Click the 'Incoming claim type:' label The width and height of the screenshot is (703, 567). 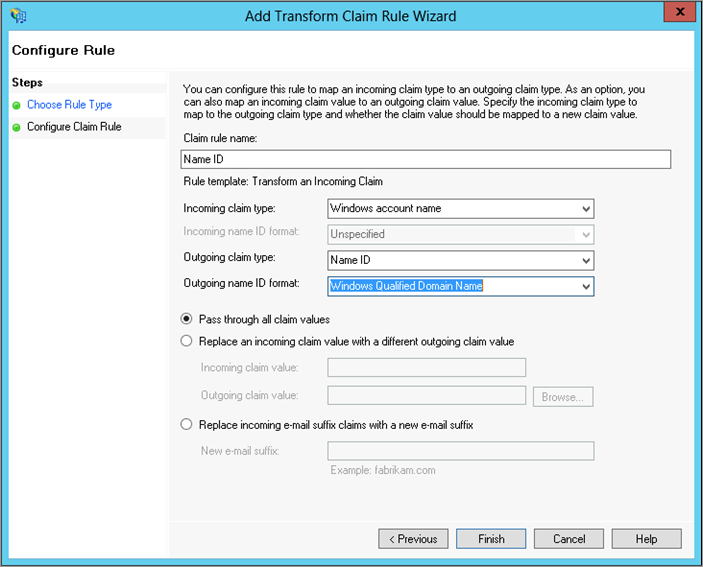pyautogui.click(x=229, y=208)
